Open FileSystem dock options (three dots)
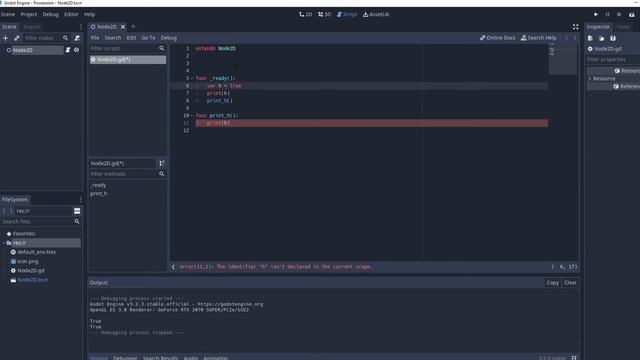This screenshot has width=640, height=360. pos(80,200)
